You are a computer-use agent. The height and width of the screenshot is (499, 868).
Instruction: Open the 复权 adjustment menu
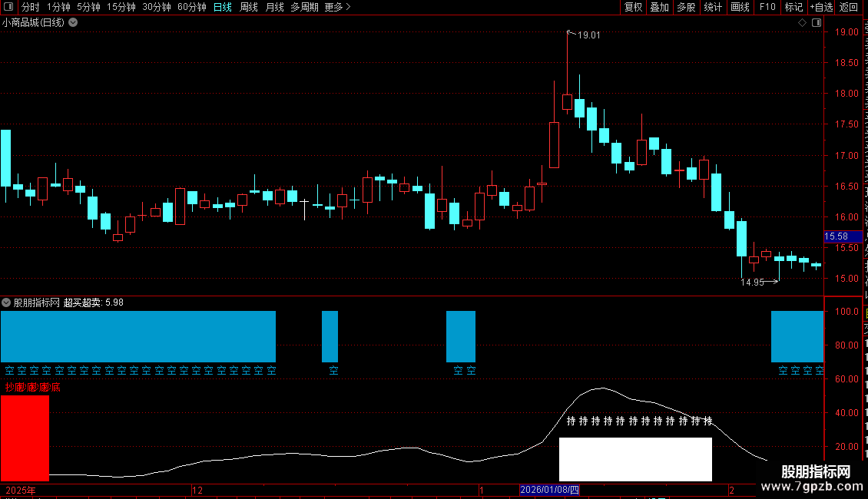tap(633, 7)
